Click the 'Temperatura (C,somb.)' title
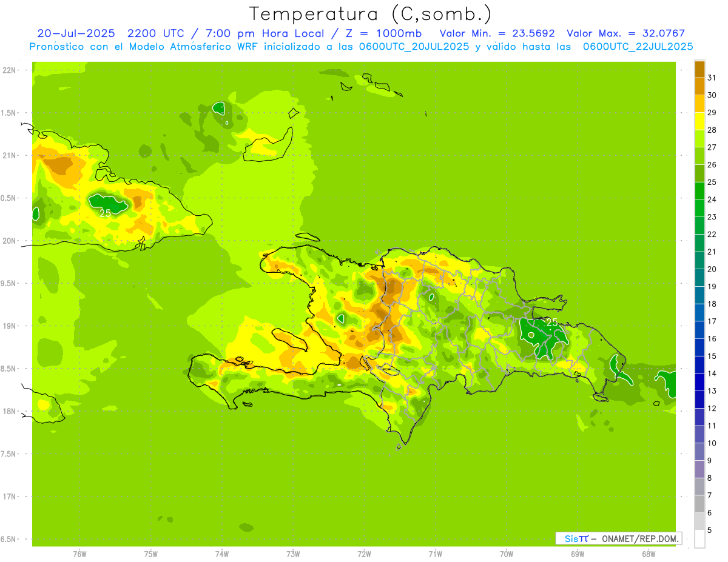 (371, 15)
